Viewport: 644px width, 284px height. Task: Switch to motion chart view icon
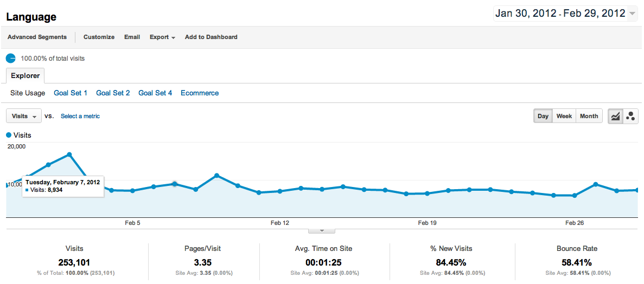tap(630, 116)
